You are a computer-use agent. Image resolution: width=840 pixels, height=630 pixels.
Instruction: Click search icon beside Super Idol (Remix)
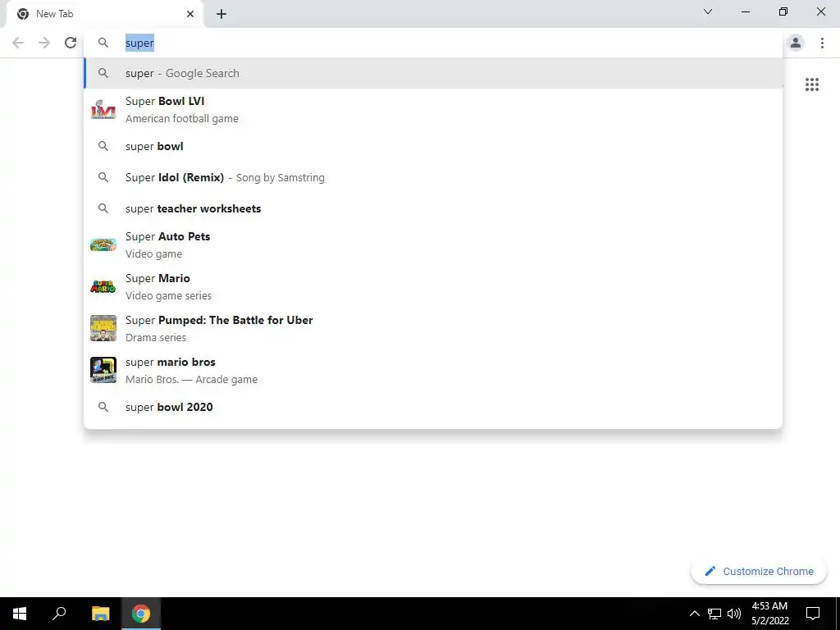click(103, 177)
